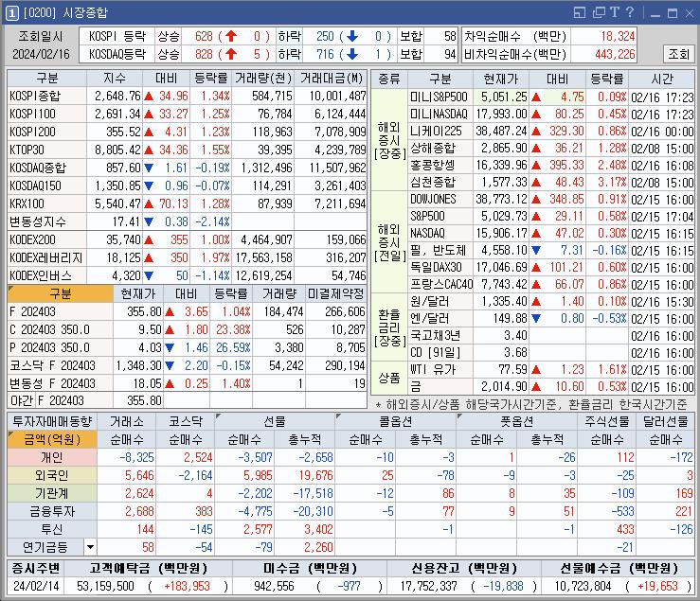Click the 홍콩항셍 row
This screenshot has width=700, height=601.
tap(551, 165)
